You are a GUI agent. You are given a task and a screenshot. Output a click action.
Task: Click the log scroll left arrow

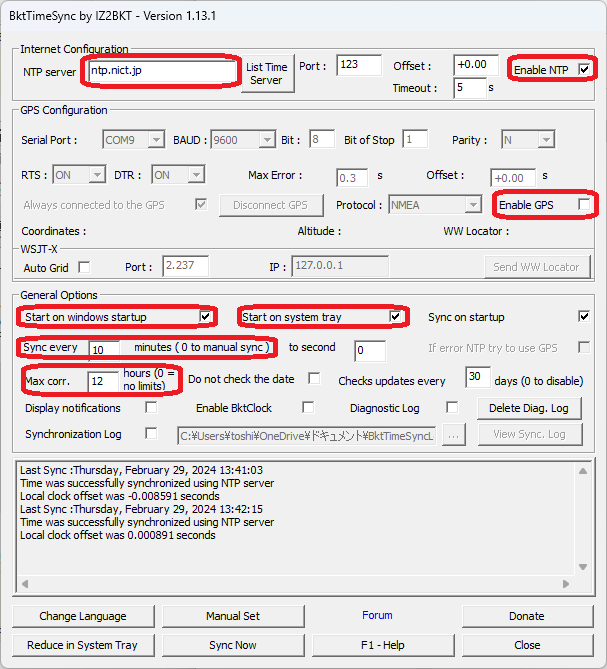click(25, 584)
